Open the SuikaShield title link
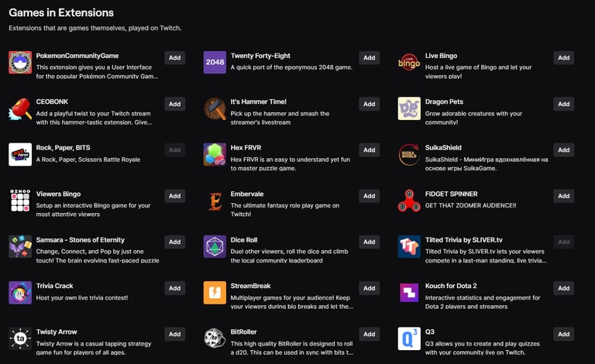The image size is (595, 364). click(443, 147)
